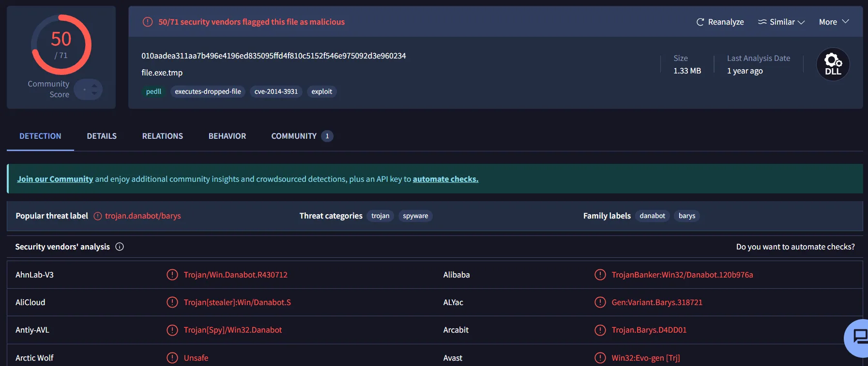Click the alert icon for ALYac detection
This screenshot has height=366, width=868.
click(600, 302)
